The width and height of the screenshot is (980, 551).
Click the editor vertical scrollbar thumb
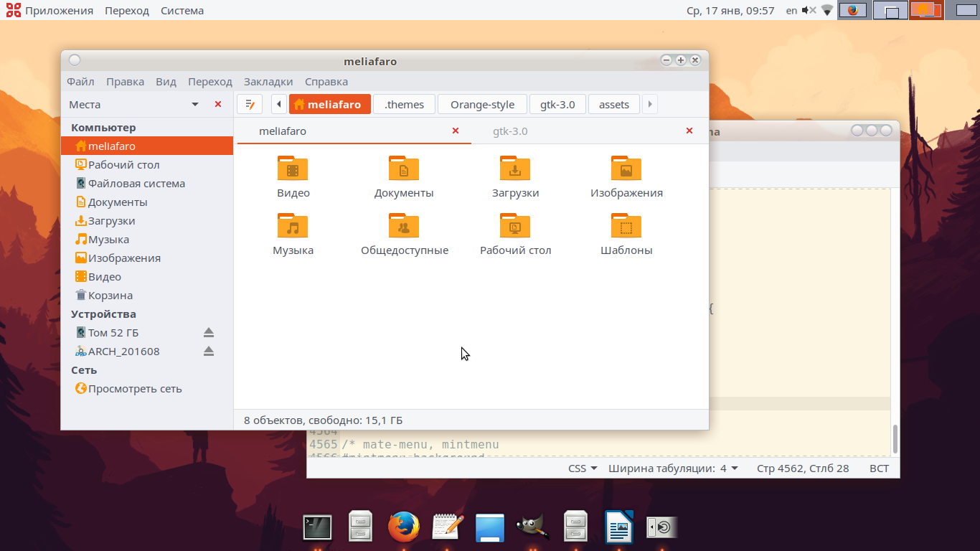pyautogui.click(x=894, y=438)
